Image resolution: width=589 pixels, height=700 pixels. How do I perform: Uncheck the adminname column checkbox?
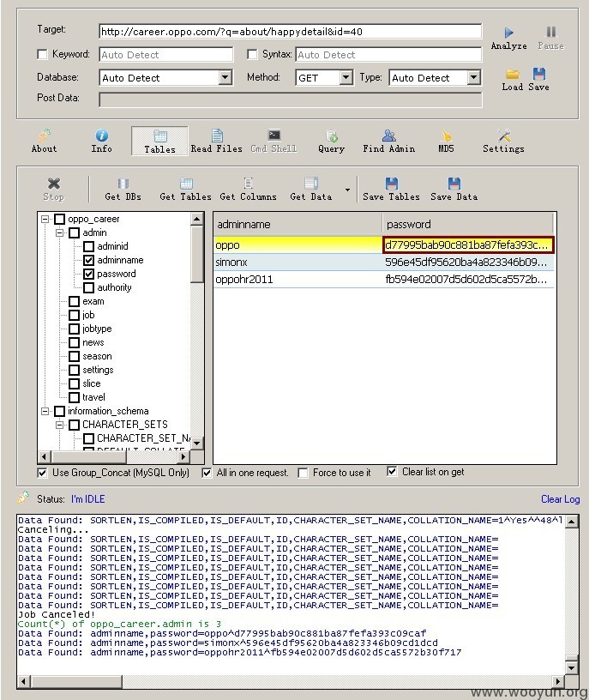pos(89,260)
